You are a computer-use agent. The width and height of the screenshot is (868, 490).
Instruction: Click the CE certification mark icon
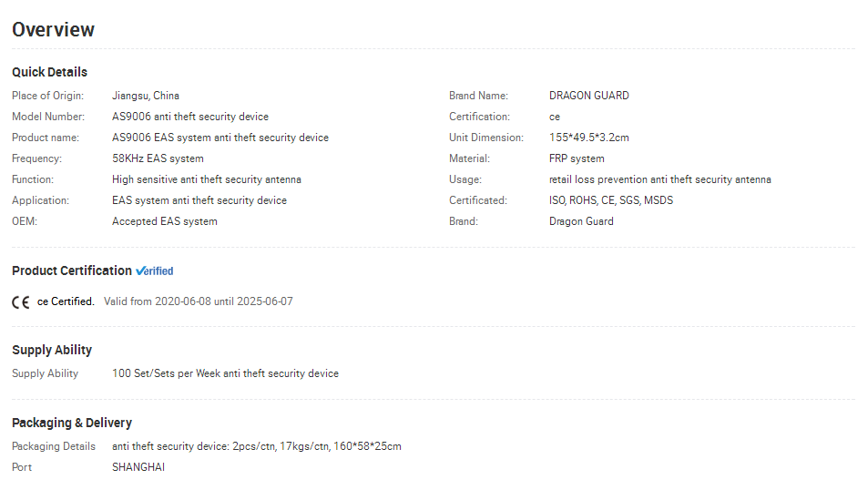click(20, 302)
